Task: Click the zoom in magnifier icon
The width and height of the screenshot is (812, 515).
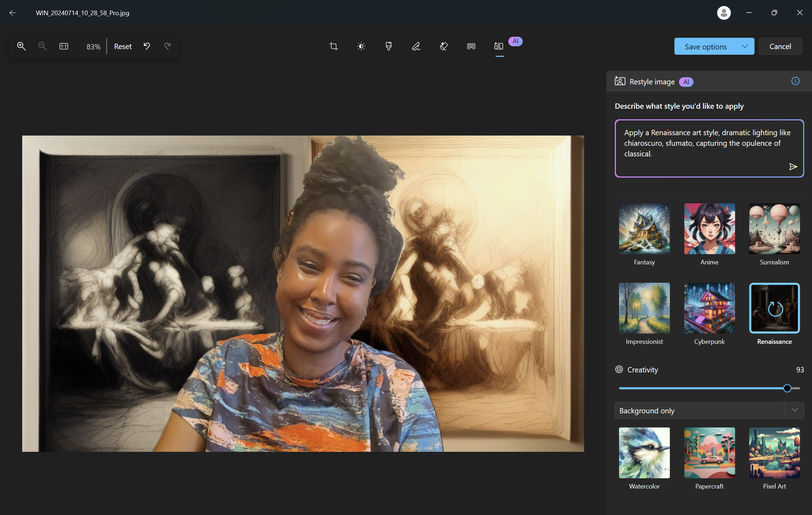Action: tap(22, 46)
